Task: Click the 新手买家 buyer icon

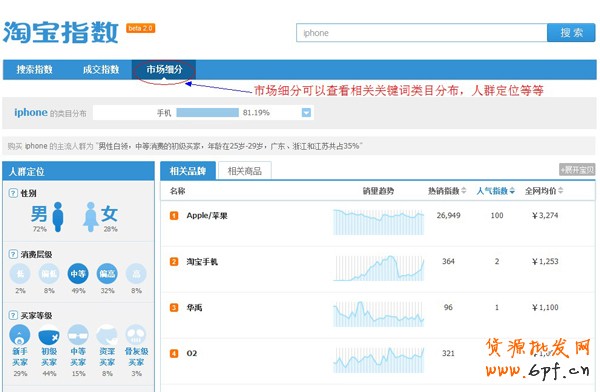Action: (20, 335)
